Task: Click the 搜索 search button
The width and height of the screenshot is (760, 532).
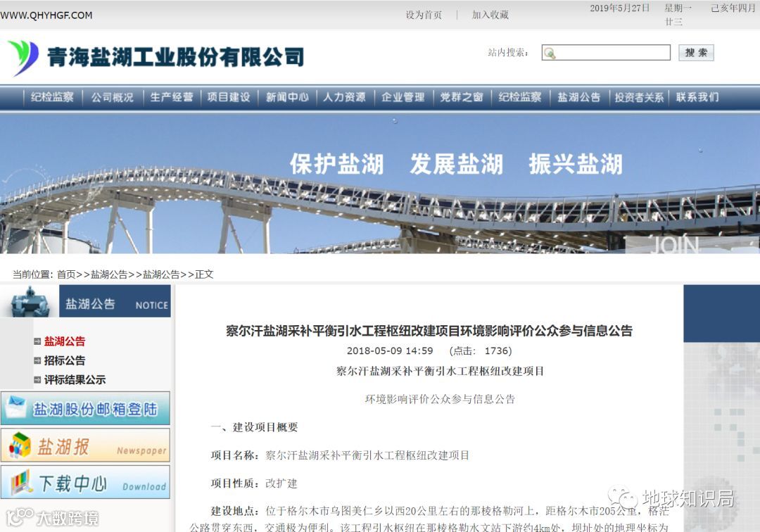Action: click(x=696, y=52)
